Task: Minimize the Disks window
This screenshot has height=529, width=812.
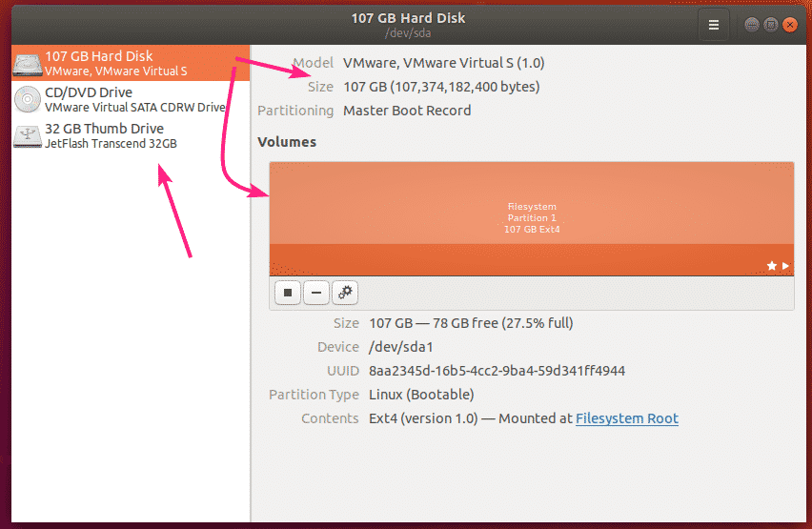Action: point(752,25)
